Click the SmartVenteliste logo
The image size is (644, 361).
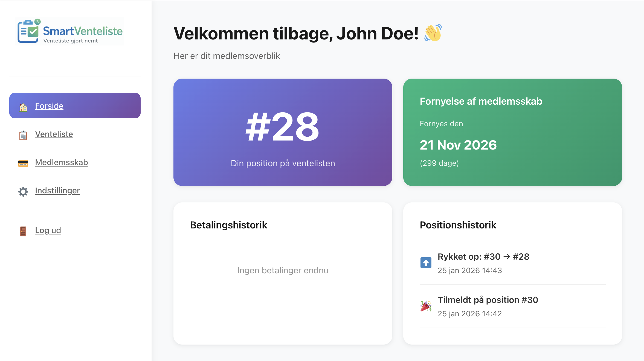(70, 31)
